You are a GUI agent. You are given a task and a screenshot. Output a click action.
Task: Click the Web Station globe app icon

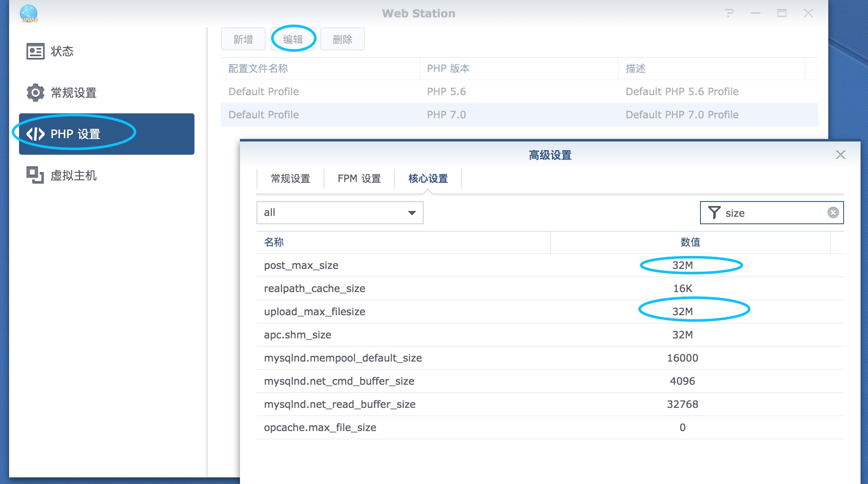[x=29, y=14]
